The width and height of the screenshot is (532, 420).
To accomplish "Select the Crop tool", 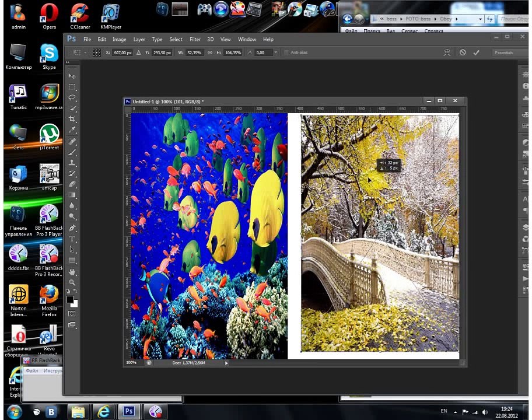I will (72, 119).
